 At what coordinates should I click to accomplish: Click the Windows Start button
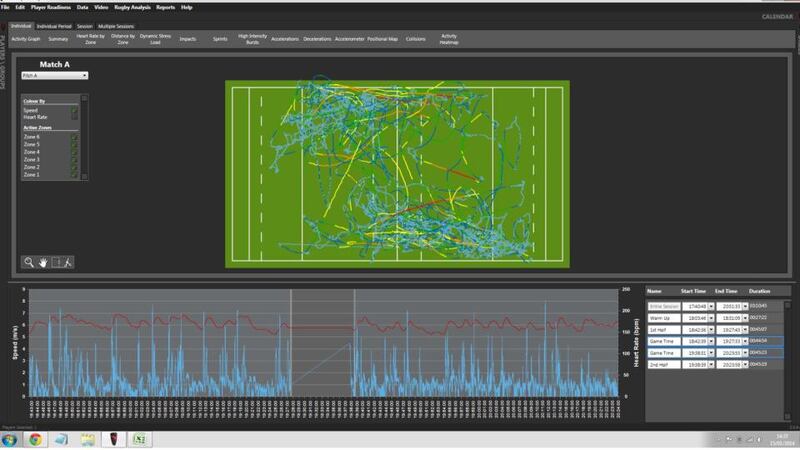[x=10, y=439]
